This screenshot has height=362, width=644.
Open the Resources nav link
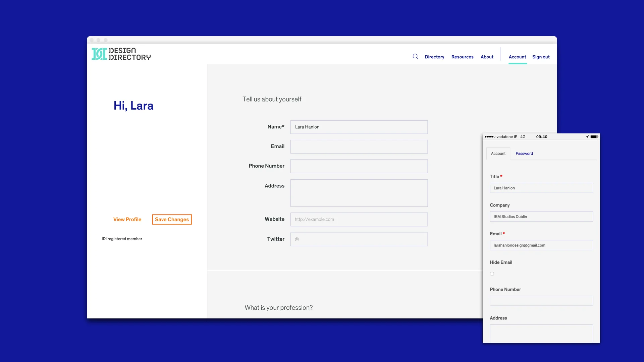point(462,57)
